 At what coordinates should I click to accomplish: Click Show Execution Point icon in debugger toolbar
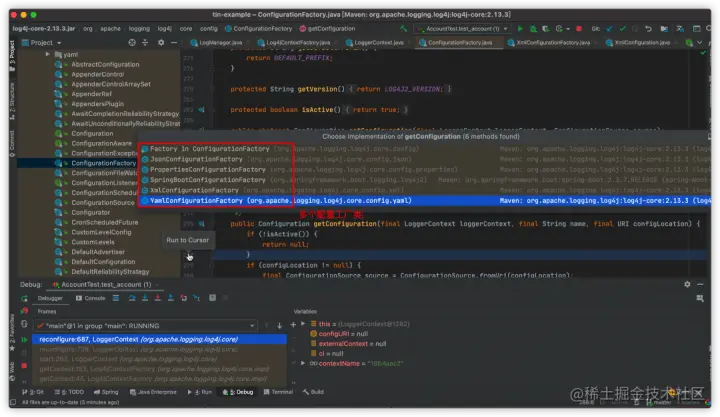(x=116, y=298)
